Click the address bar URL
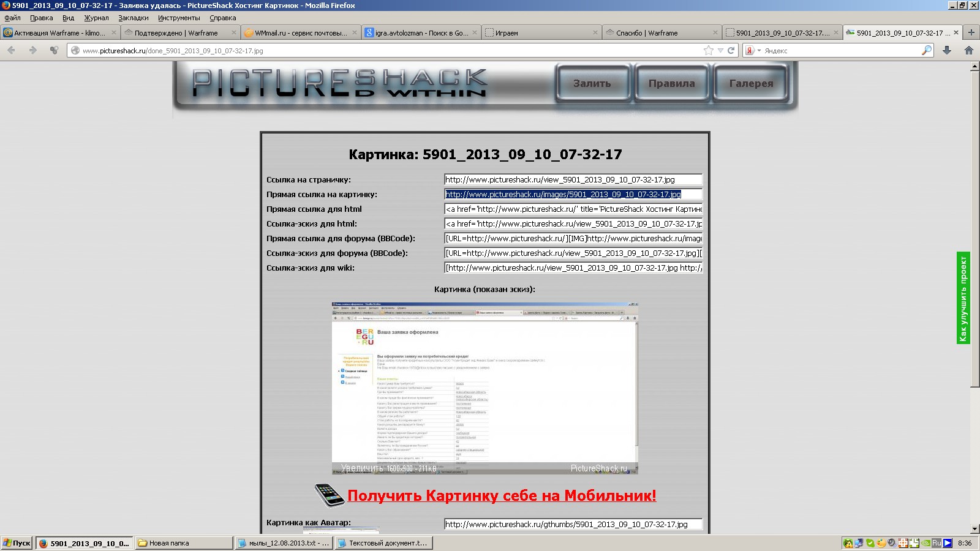This screenshot has width=980, height=551. click(x=173, y=50)
